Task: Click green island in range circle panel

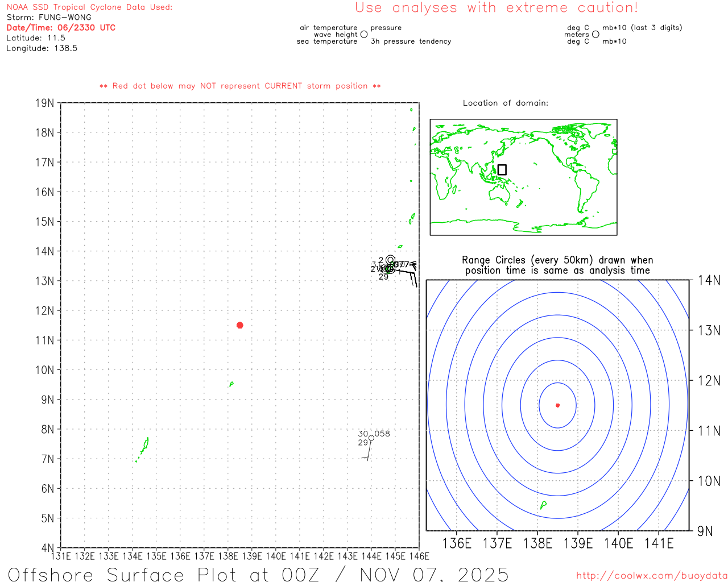Action: (543, 505)
